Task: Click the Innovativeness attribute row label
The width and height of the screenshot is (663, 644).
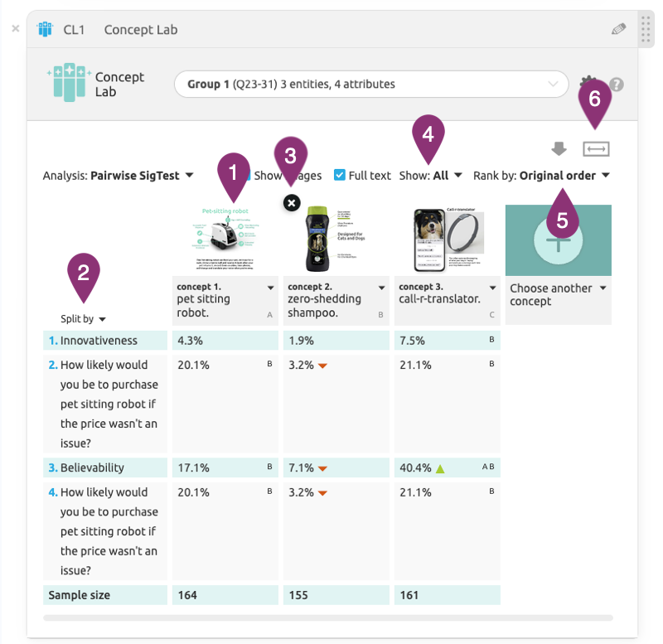Action: pyautogui.click(x=99, y=341)
